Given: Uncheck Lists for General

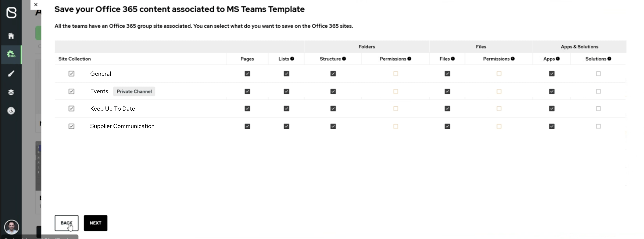Looking at the screenshot, I should (287, 74).
